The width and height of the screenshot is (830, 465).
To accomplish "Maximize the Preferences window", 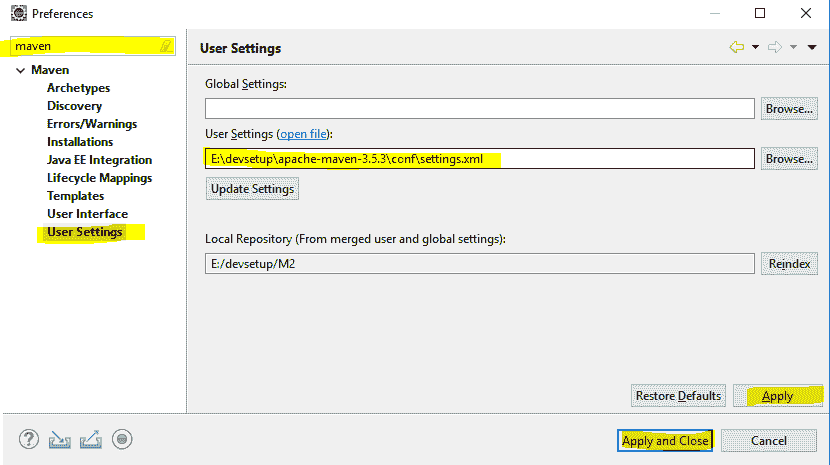I will pyautogui.click(x=760, y=14).
